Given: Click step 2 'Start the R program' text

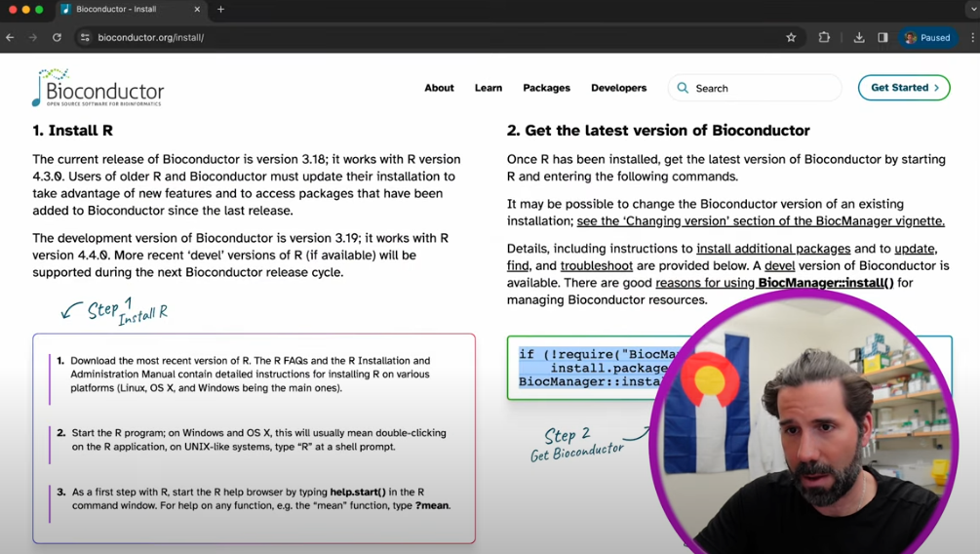Looking at the screenshot, I should (258, 440).
